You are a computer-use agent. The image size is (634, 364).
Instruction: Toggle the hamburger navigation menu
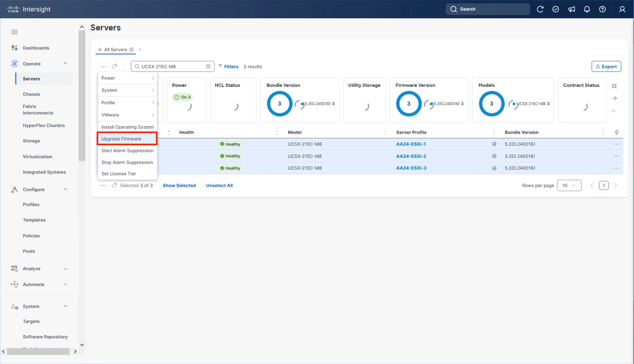point(15,32)
